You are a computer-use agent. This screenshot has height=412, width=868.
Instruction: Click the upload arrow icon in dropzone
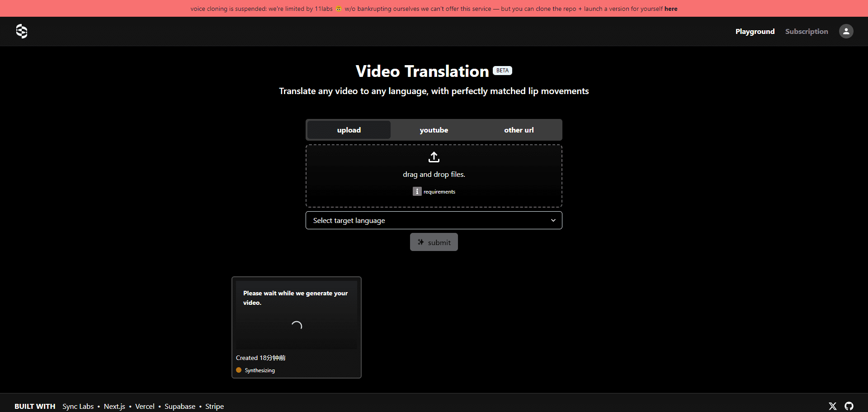tap(434, 157)
